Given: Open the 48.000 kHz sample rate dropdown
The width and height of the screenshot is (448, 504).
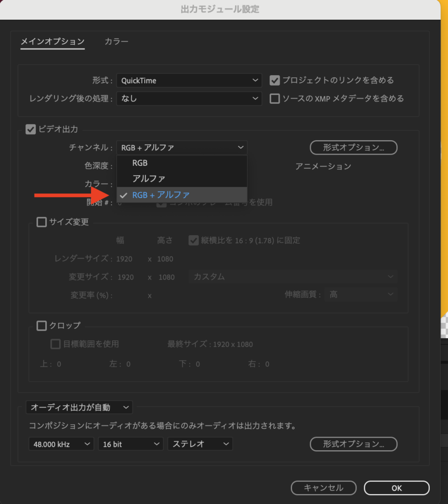Looking at the screenshot, I should click(61, 444).
